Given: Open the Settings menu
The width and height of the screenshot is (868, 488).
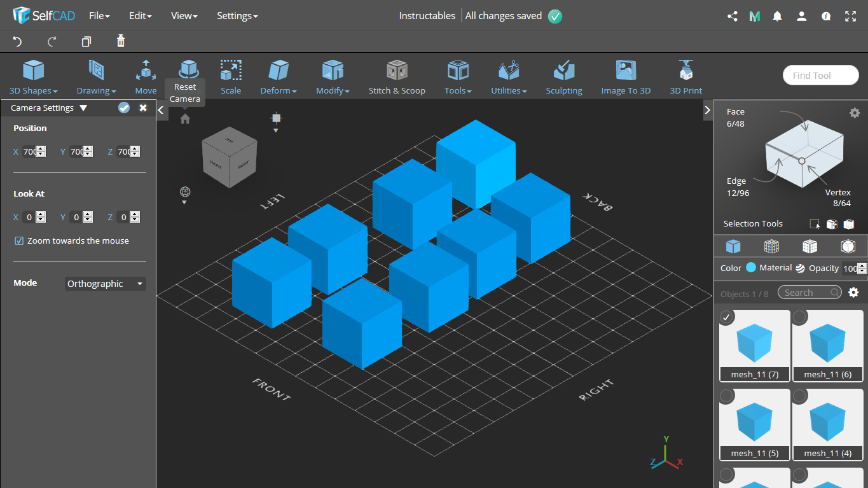Looking at the screenshot, I should tap(237, 16).
